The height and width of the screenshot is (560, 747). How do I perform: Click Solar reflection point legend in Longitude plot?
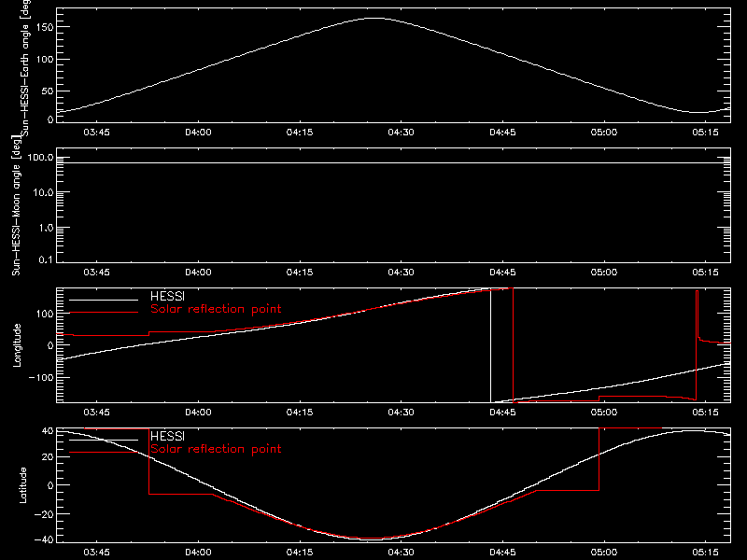pyautogui.click(x=216, y=309)
